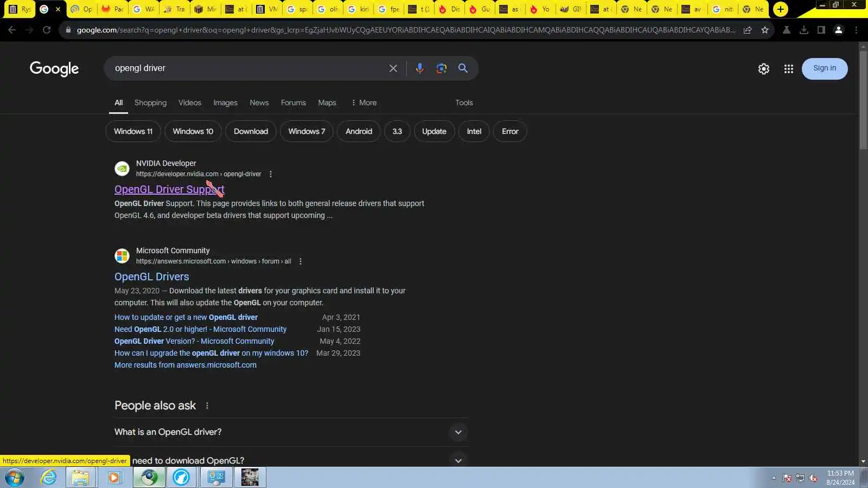
Task: Submit the search with the magnifier icon
Action: point(463,68)
